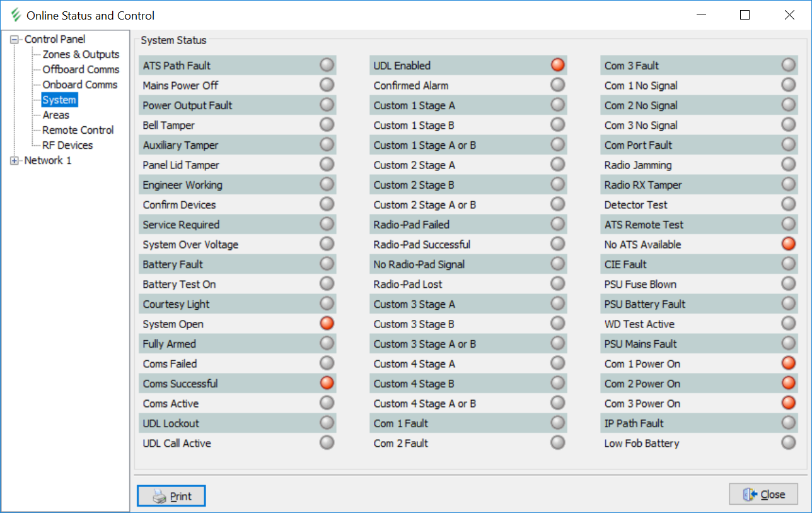Click the Radio Jamming status row label
Screen dimensions: 812x513
(x=638, y=165)
